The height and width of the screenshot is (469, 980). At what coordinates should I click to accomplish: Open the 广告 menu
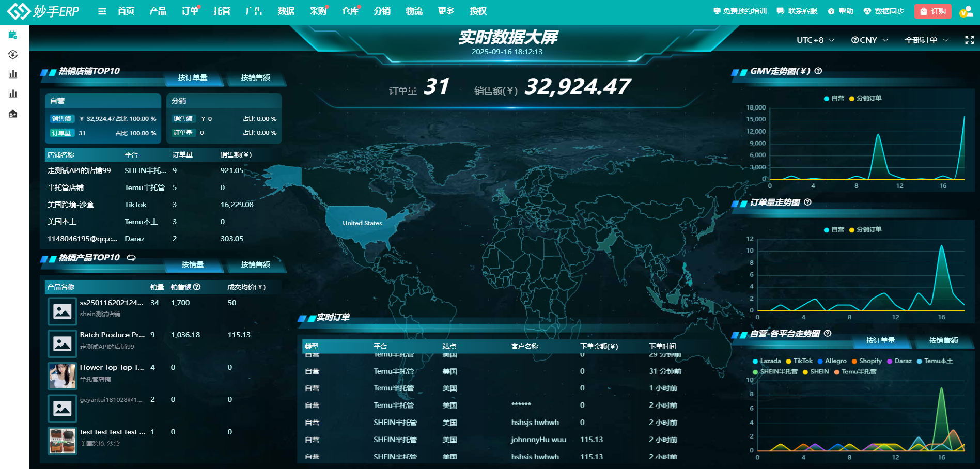254,11
